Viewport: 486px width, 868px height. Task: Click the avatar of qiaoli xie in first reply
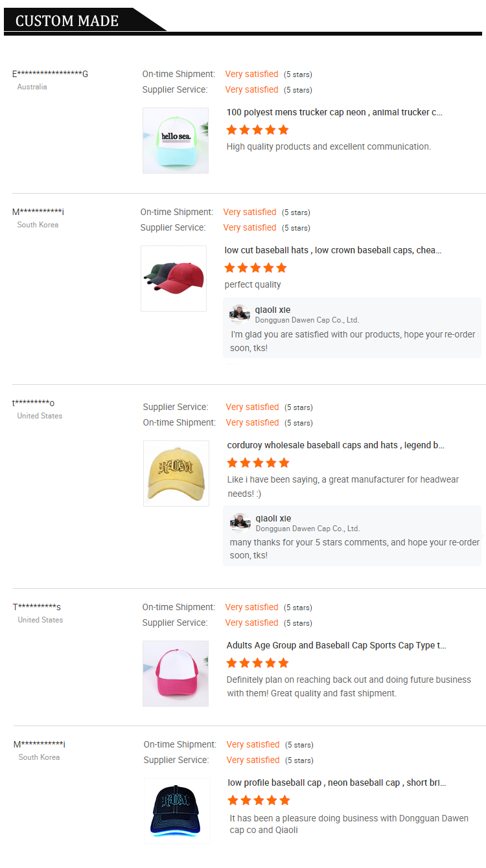point(240,314)
